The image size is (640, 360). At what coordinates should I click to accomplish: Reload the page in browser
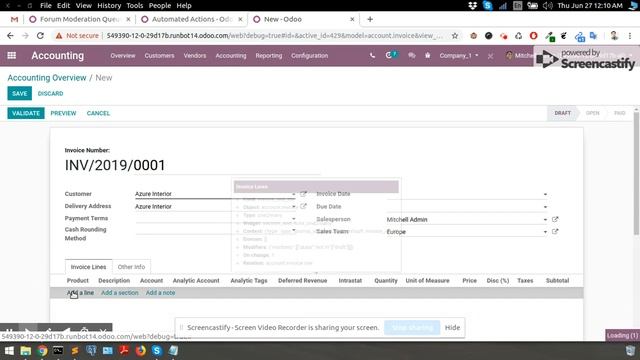[40, 36]
